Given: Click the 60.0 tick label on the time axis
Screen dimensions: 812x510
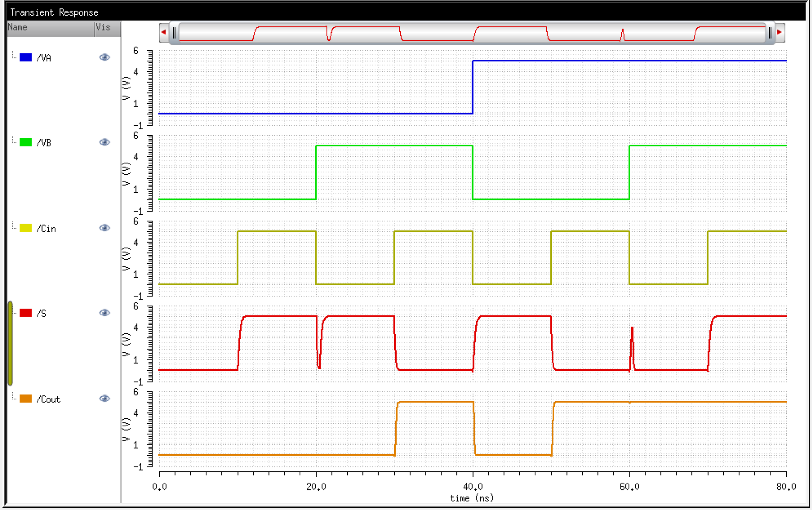Looking at the screenshot, I should tap(629, 487).
